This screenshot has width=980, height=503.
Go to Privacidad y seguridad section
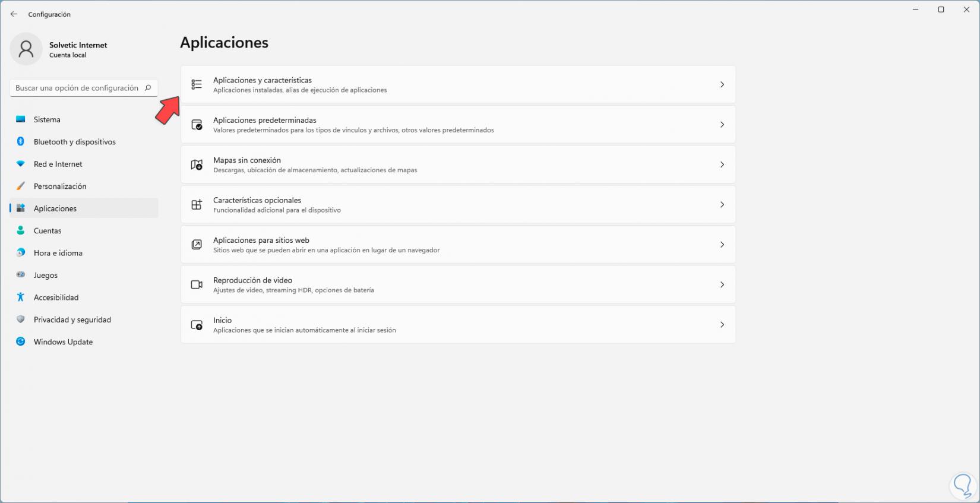click(x=72, y=320)
